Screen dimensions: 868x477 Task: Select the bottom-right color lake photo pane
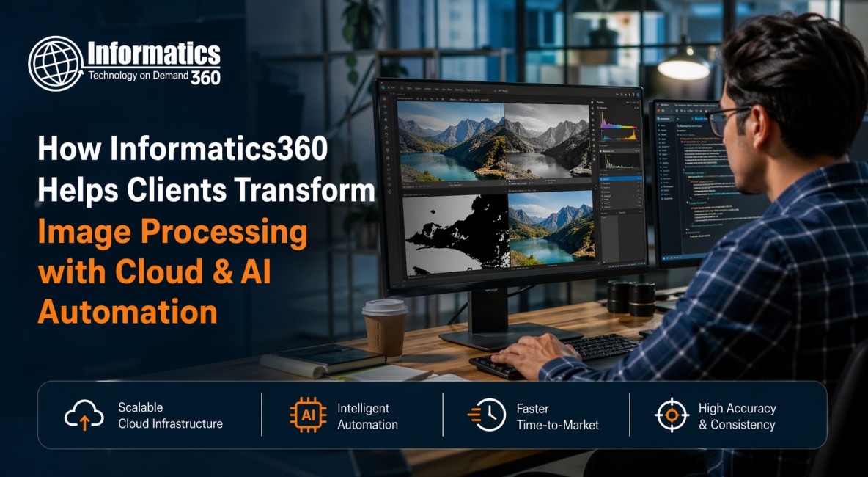tap(551, 227)
